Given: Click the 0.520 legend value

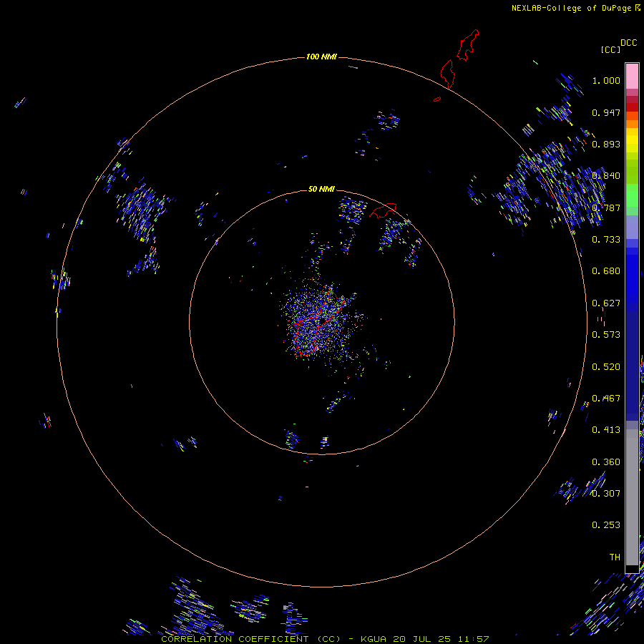Looking at the screenshot, I should click(x=606, y=367).
